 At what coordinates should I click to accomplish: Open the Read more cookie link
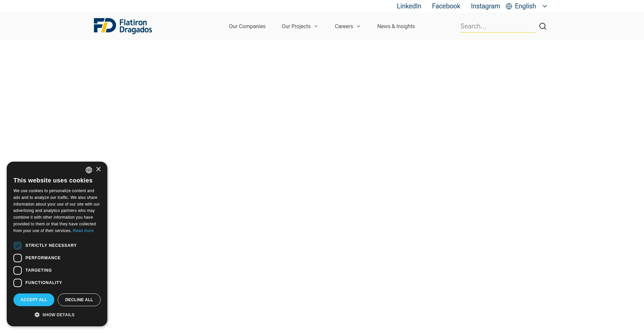coord(83,231)
